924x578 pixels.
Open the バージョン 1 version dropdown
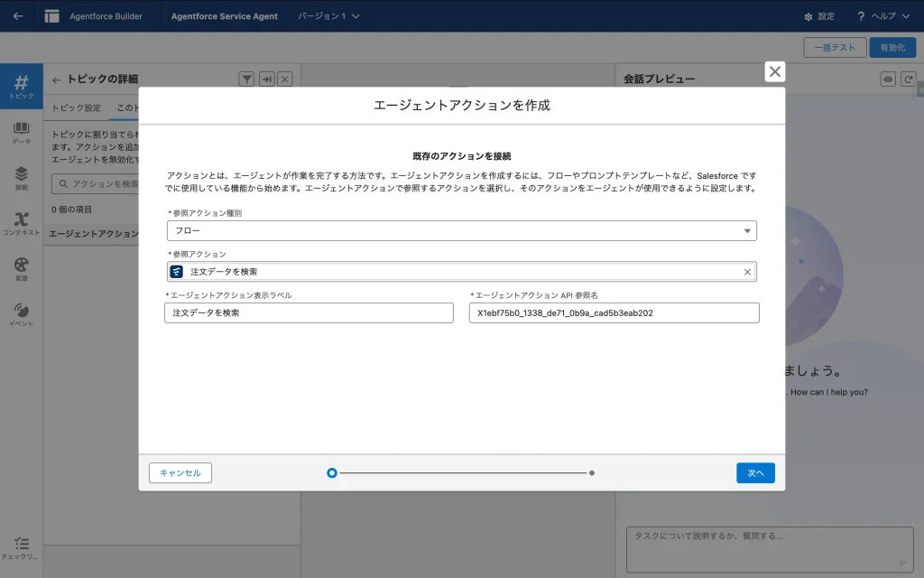328,16
